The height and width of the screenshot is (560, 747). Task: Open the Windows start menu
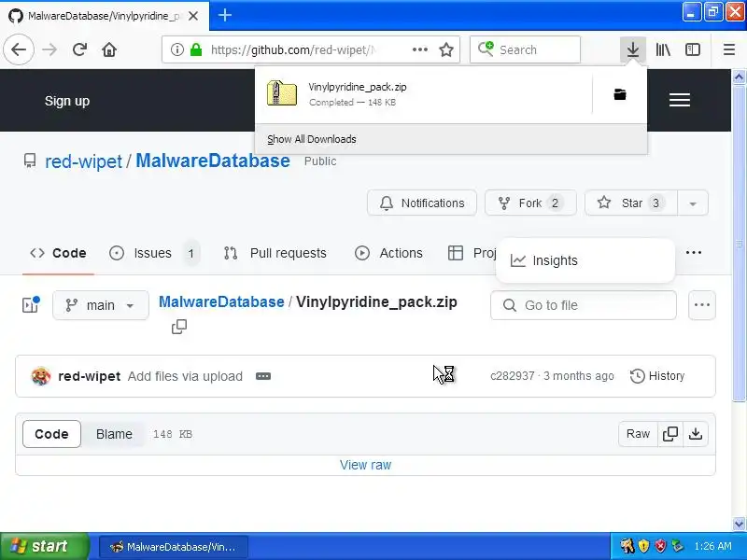44,546
